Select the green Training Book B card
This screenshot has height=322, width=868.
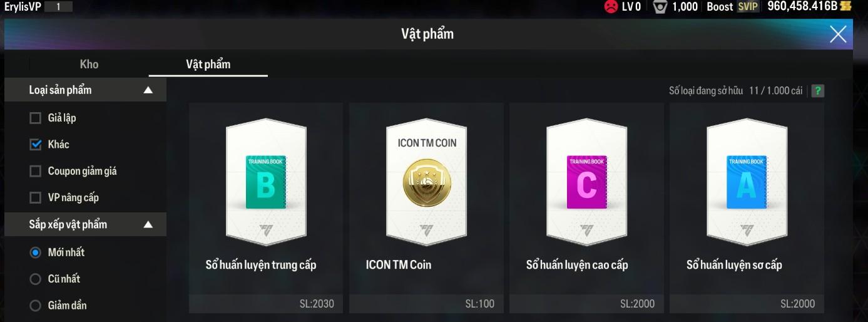tap(266, 182)
